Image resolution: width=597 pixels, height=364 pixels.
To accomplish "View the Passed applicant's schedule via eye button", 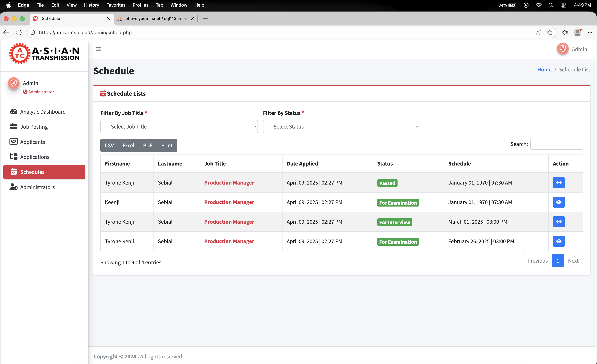I will click(559, 182).
